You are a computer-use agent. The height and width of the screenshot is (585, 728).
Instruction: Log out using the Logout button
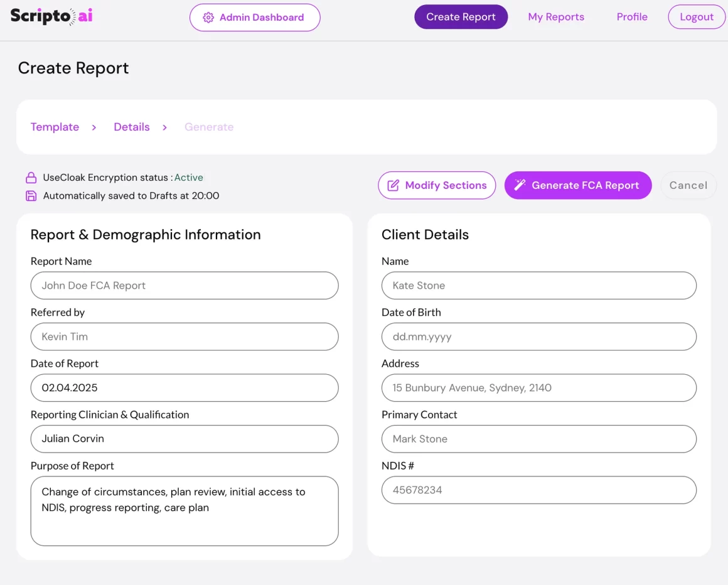coord(697,17)
